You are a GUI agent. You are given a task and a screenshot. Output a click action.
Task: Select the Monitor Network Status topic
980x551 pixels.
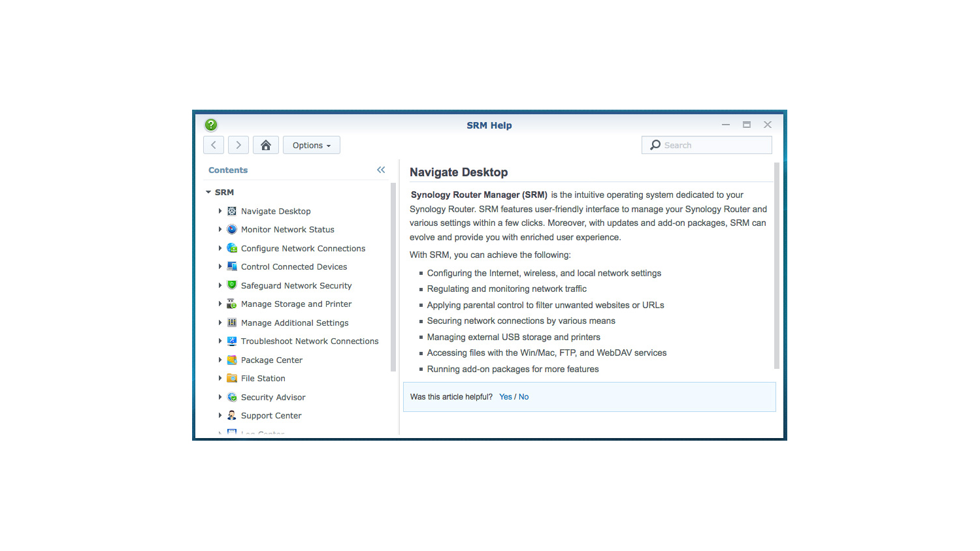click(287, 229)
